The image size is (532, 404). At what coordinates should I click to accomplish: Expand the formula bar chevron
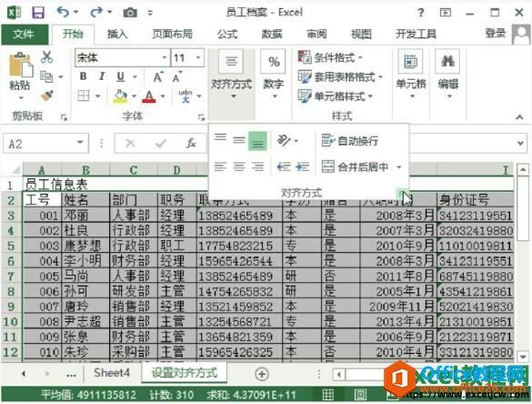coord(520,143)
